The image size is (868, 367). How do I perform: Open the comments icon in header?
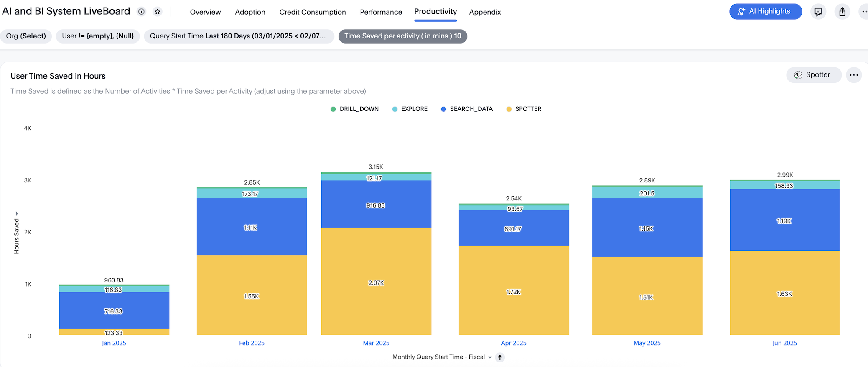click(x=818, y=12)
